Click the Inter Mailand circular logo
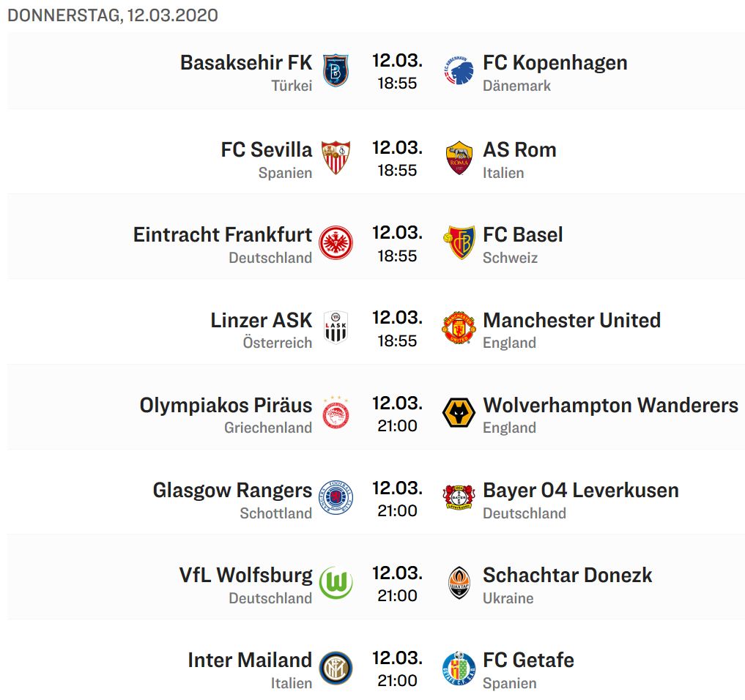 point(336,668)
